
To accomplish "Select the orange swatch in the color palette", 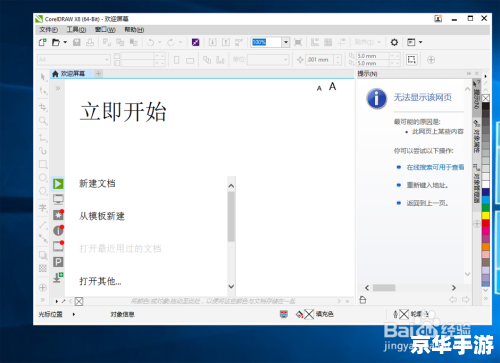I will [x=486, y=246].
